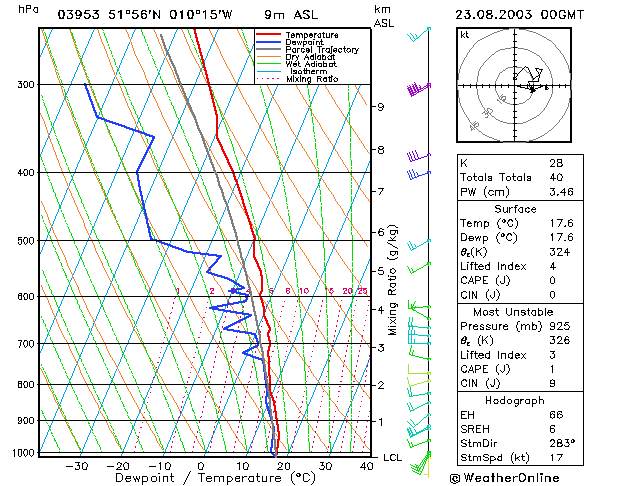
Task: Click the 'Totals Totals' label
Action: pyautogui.click(x=495, y=177)
